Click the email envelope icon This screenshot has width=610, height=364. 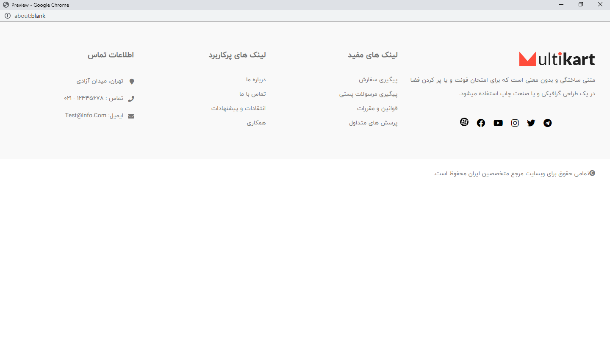coord(131,116)
